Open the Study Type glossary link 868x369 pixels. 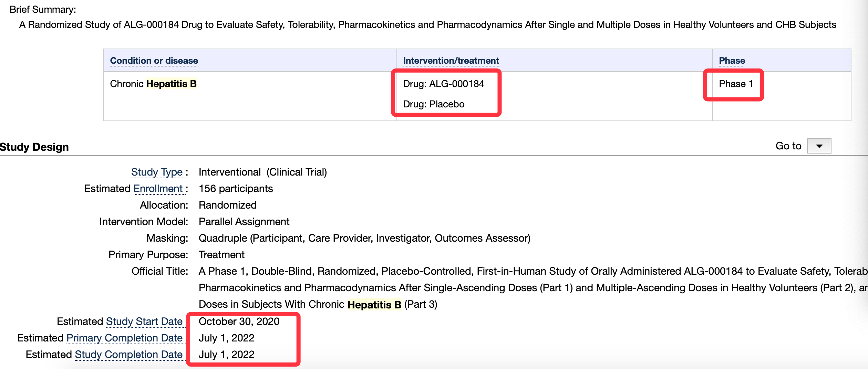(157, 172)
